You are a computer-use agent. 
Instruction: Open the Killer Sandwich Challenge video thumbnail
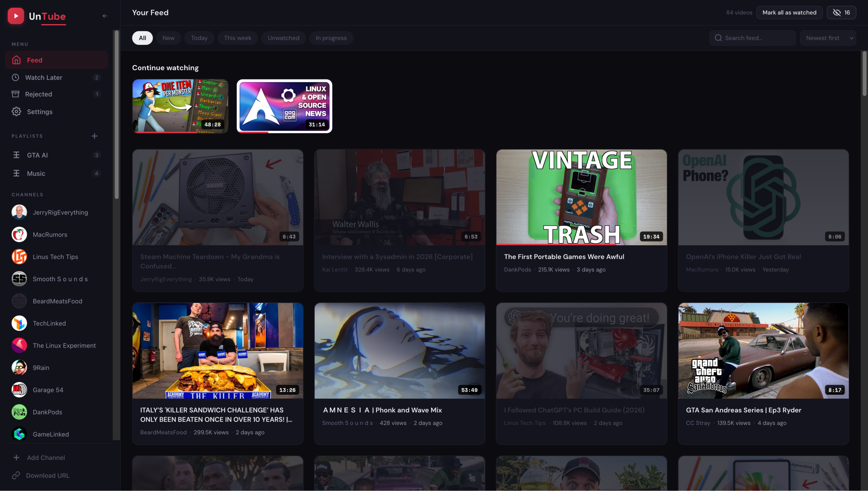point(218,351)
